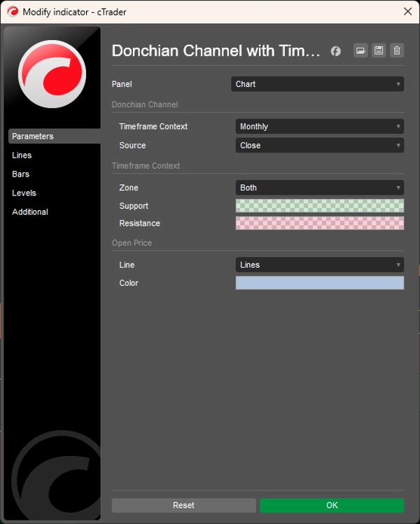
Task: Click the red cTrader logo in sidebar
Action: point(52,74)
